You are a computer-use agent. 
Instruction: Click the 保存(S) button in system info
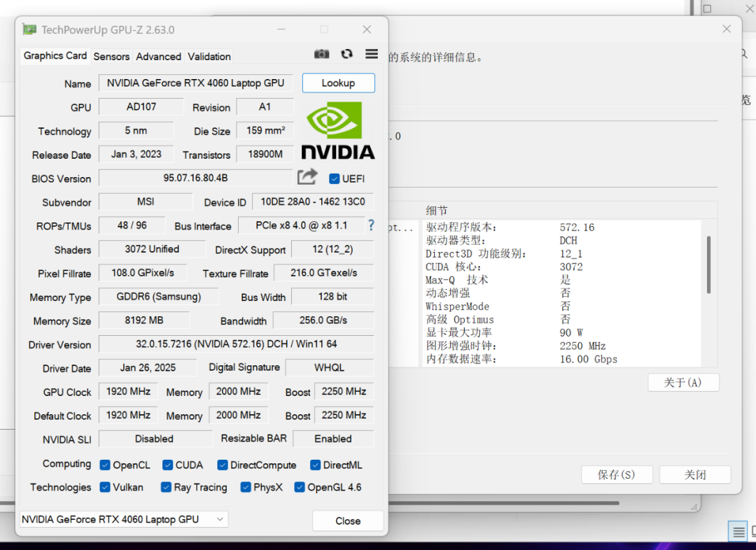(x=617, y=475)
